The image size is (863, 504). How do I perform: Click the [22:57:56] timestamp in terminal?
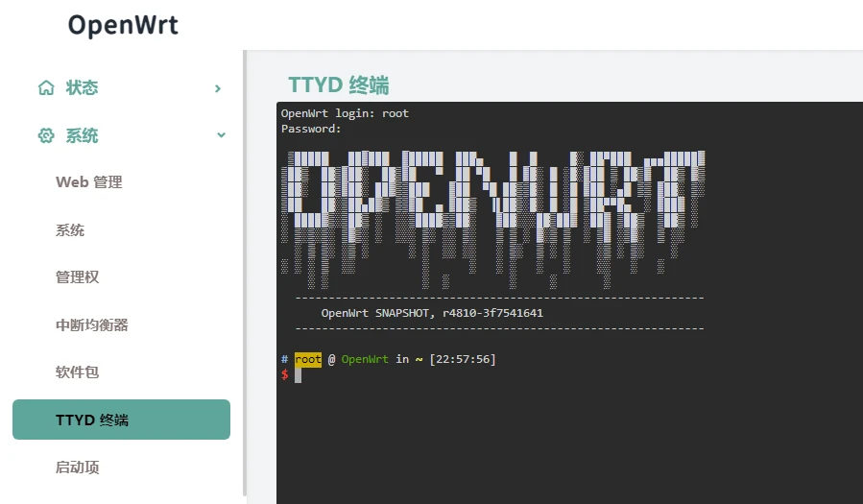[x=463, y=359]
